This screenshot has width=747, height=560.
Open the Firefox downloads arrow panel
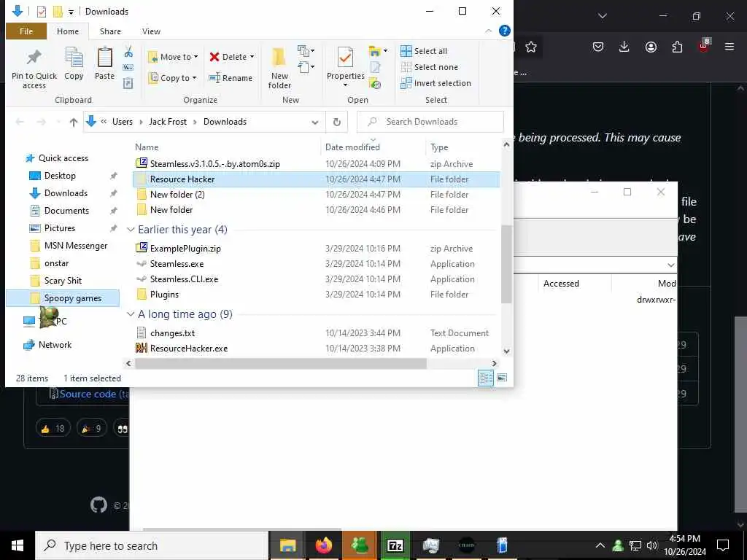click(x=624, y=47)
